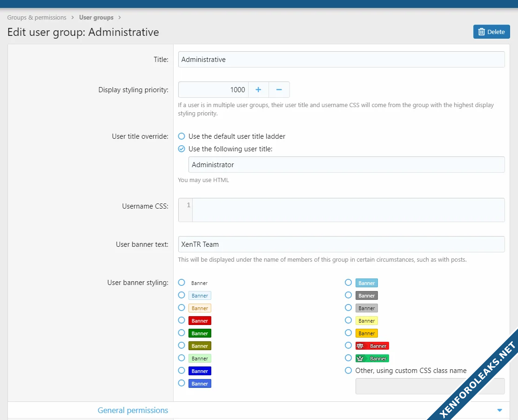This screenshot has width=518, height=420.
Task: Increase display styling priority with plus icon
Action: pyautogui.click(x=258, y=90)
